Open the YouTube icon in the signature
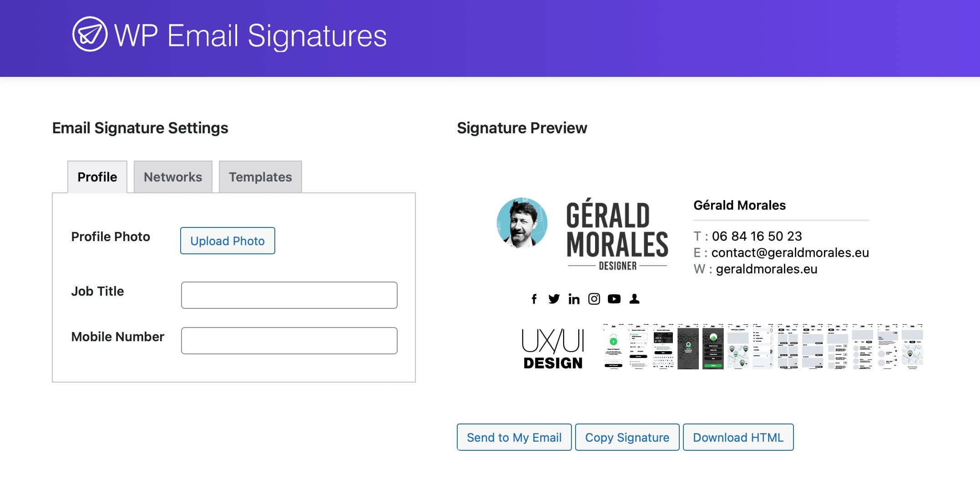 (x=614, y=299)
